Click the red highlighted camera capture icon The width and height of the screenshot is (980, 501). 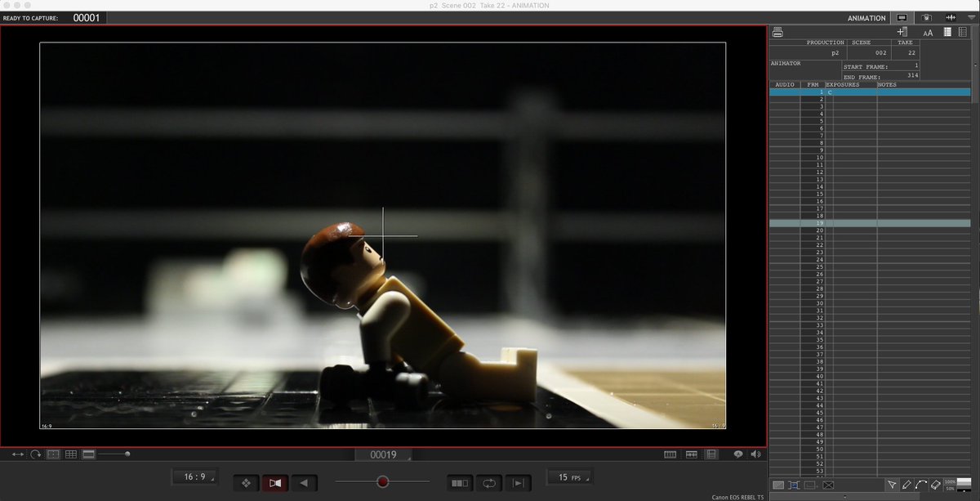(275, 483)
